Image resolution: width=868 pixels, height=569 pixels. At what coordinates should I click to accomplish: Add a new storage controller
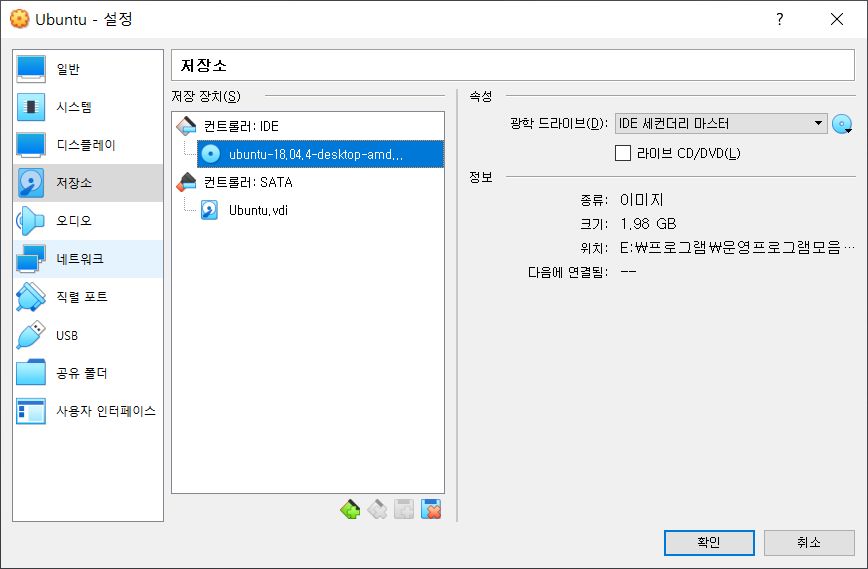tap(350, 509)
